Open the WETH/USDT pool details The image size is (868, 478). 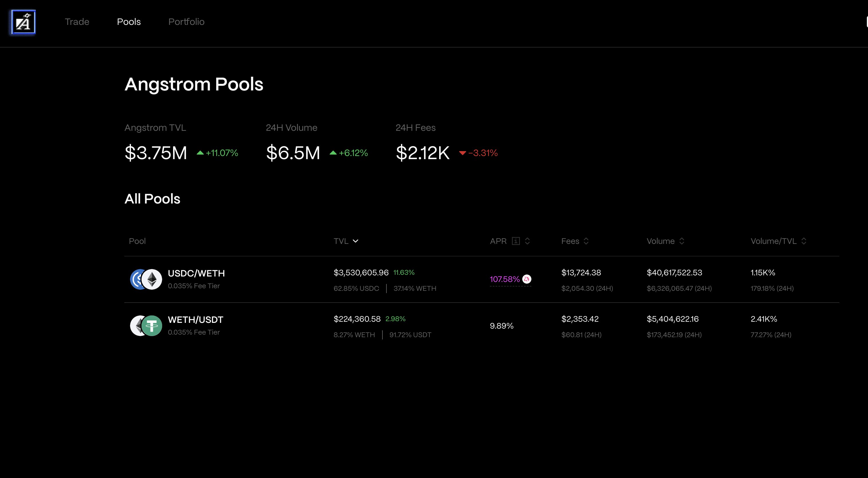coord(371,325)
